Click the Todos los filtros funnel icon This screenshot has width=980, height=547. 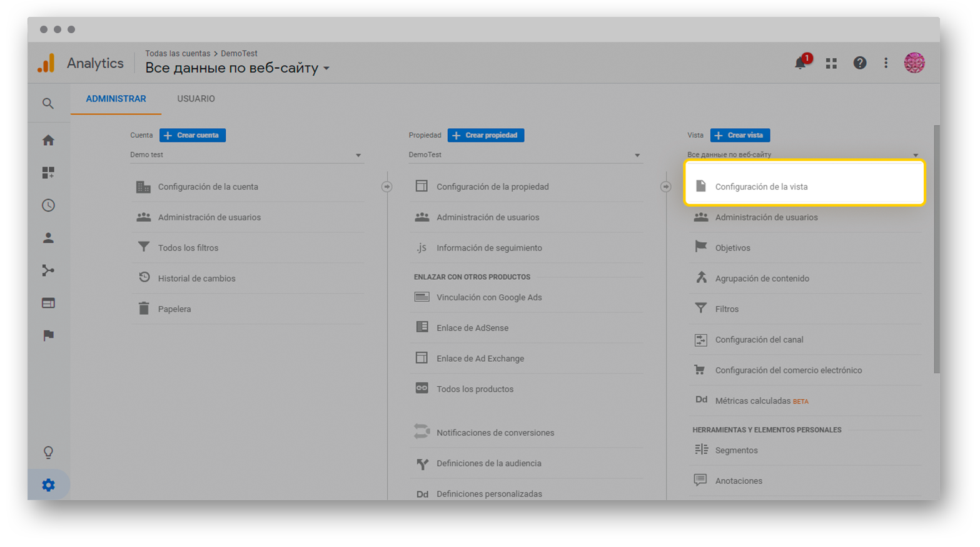pos(144,247)
